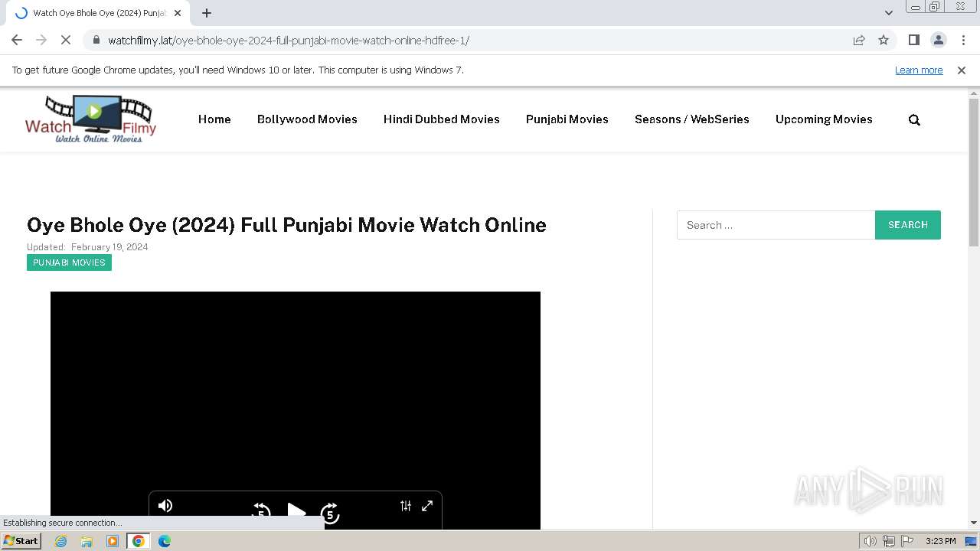Open the browser side panel
The width and height of the screenshot is (980, 551).
913,40
